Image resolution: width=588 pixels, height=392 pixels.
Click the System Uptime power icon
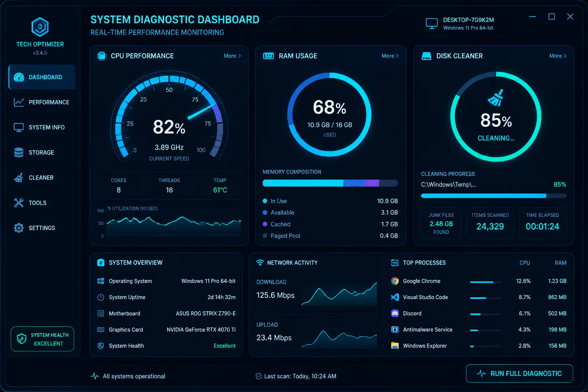(x=101, y=297)
